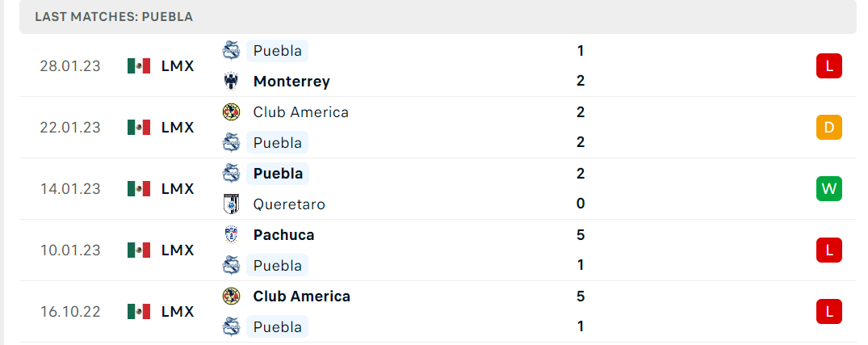Open highlighted Puebla link in 14.01.23 match
Image resolution: width=868 pixels, height=345 pixels.
278,174
